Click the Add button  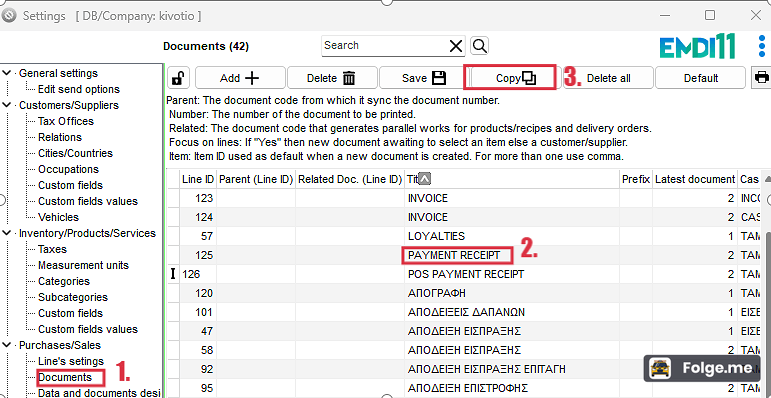(x=240, y=78)
